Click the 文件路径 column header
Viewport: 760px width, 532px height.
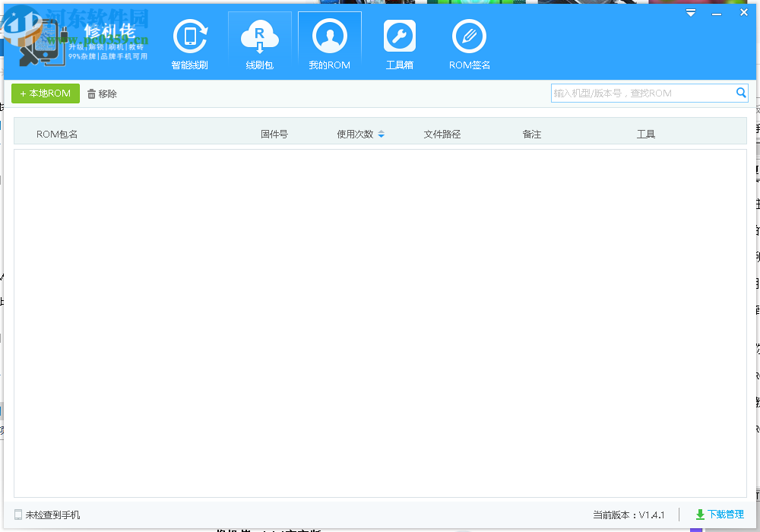[442, 135]
